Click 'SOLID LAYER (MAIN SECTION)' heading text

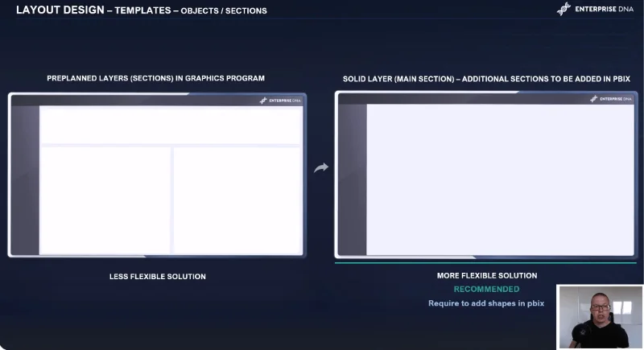(x=398, y=79)
